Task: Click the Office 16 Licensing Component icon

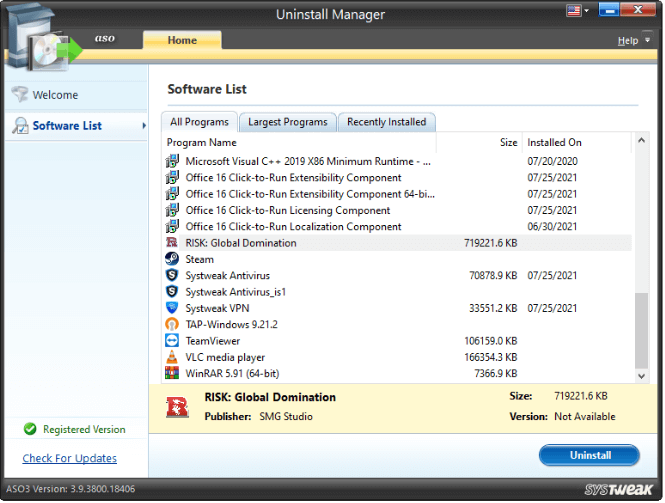Action: point(172,210)
